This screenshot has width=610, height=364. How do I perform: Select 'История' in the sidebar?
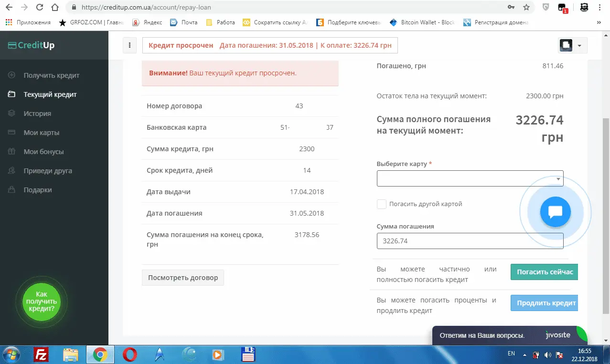[37, 114]
